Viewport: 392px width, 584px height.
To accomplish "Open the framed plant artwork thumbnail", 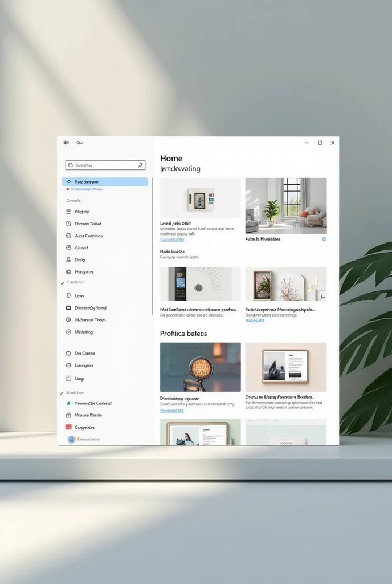I will 286,284.
